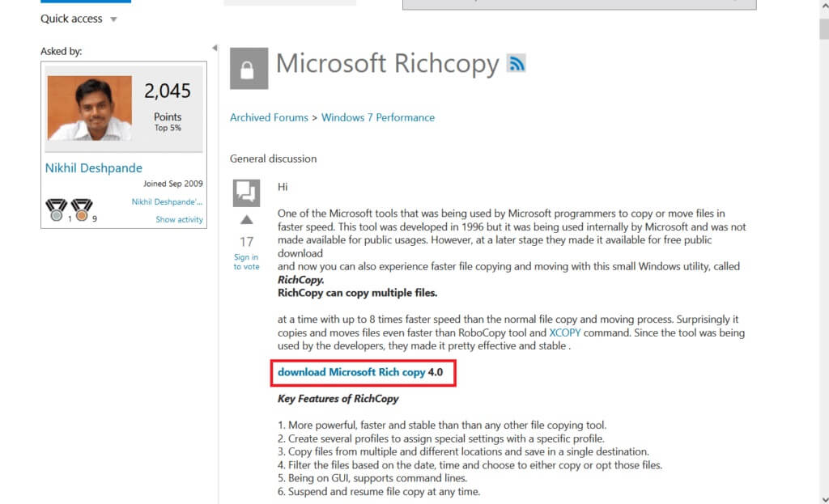Upvote the post with the triangle arrow
829x504 pixels.
246,220
